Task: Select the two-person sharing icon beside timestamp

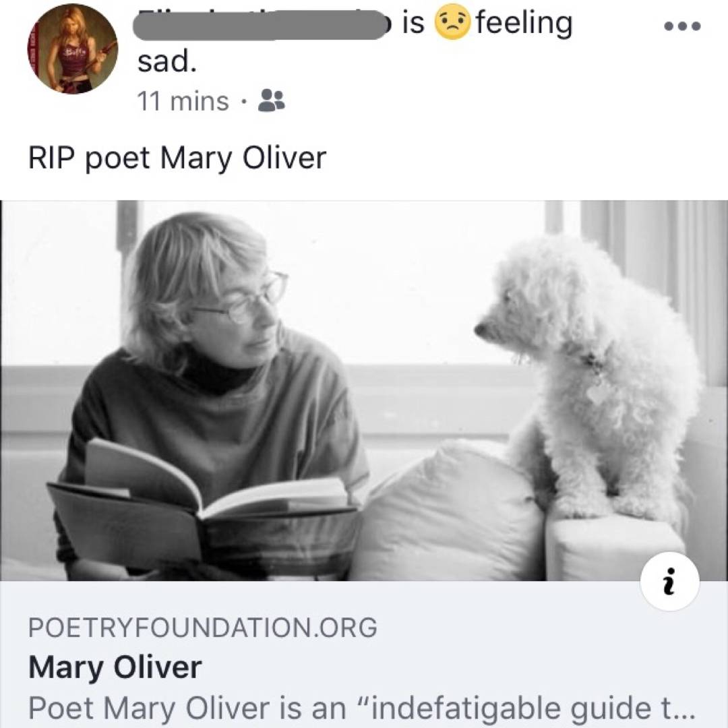Action: pyautogui.click(x=269, y=100)
